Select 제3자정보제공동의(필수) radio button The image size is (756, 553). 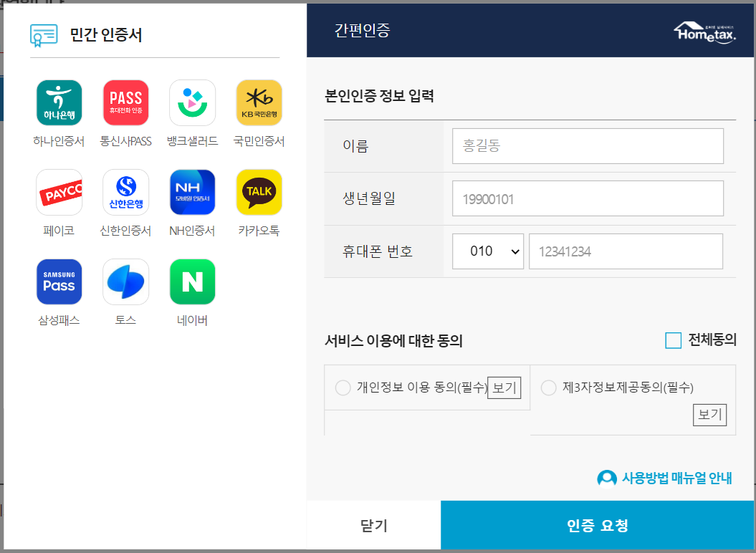(x=549, y=388)
